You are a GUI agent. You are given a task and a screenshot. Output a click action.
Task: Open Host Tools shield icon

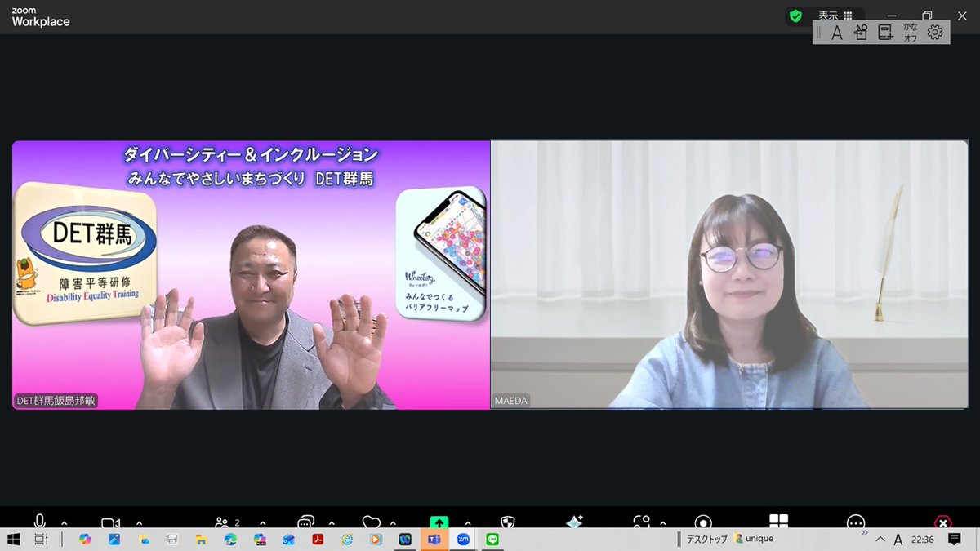[x=507, y=522]
